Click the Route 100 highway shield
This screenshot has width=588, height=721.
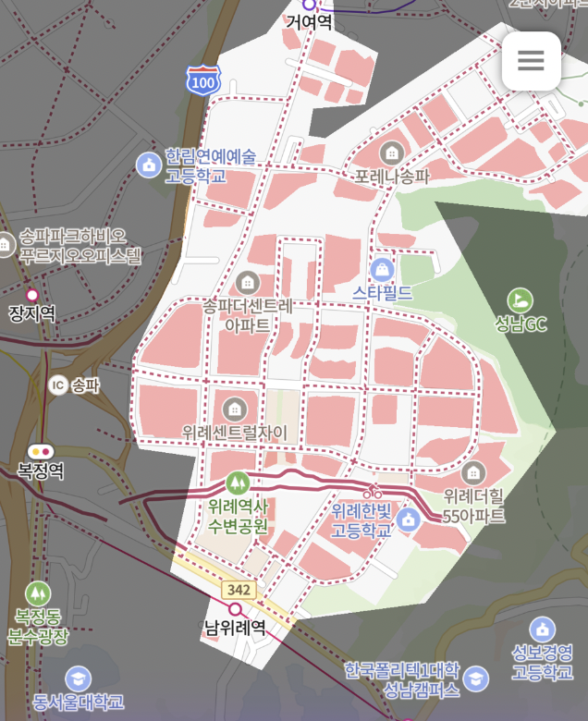coord(203,80)
